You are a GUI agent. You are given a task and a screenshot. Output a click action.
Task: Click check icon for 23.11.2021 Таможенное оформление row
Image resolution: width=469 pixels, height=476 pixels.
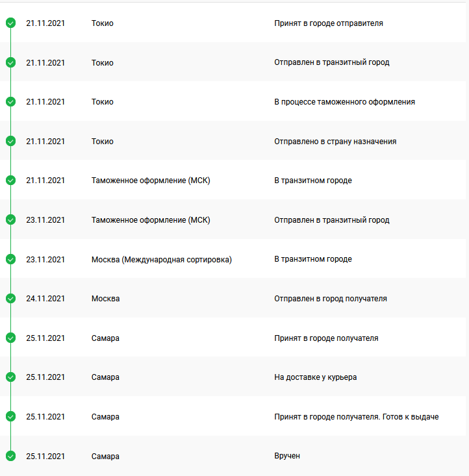[x=10, y=220]
